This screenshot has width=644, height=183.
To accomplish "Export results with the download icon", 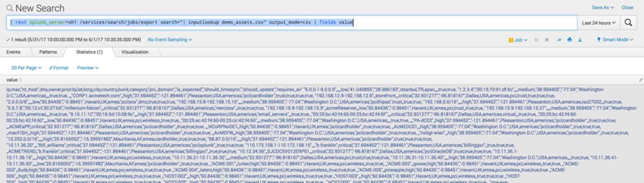I will click(x=580, y=40).
